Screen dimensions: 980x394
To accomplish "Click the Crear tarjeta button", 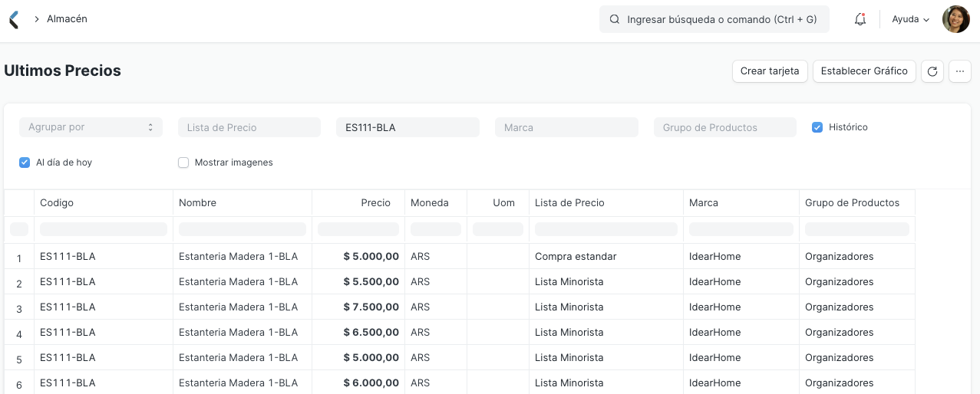I will (770, 71).
